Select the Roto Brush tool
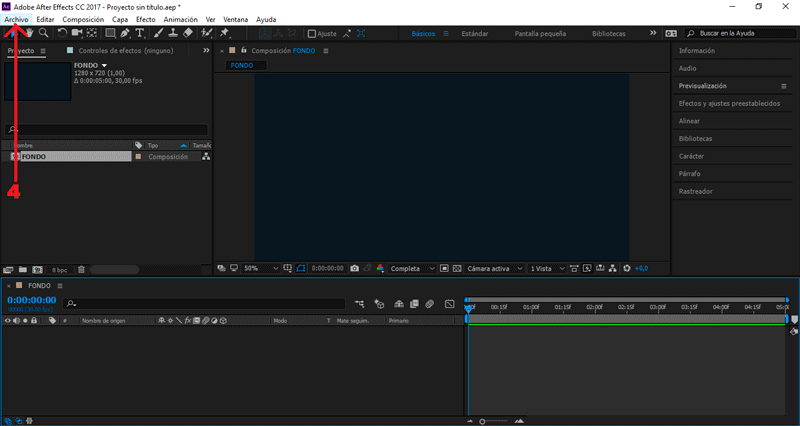This screenshot has height=426, width=800. [x=206, y=33]
